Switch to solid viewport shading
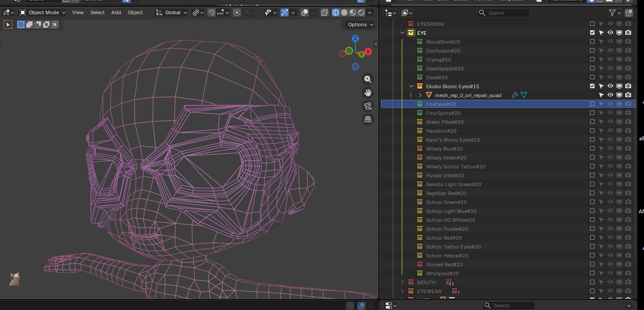This screenshot has height=310, width=644. (344, 12)
